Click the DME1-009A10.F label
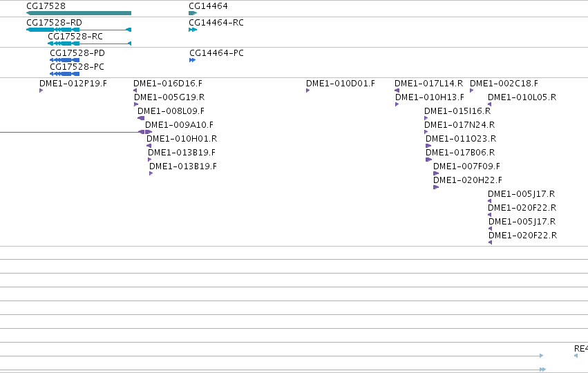588x373 pixels. (179, 125)
